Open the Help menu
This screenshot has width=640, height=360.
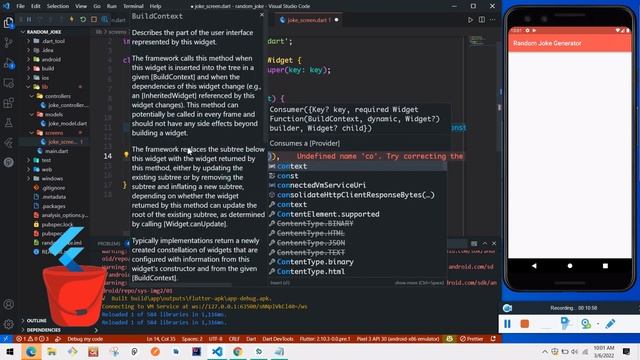pos(155,6)
